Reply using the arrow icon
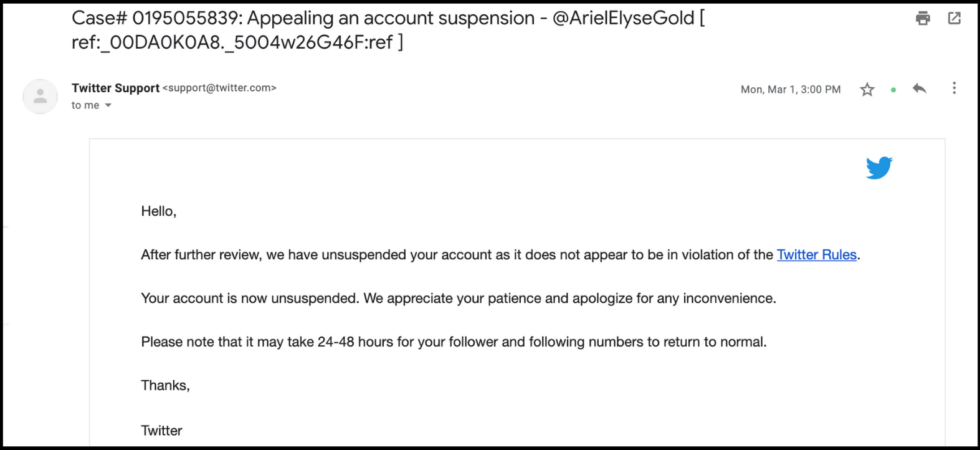This screenshot has height=450, width=980. (919, 89)
